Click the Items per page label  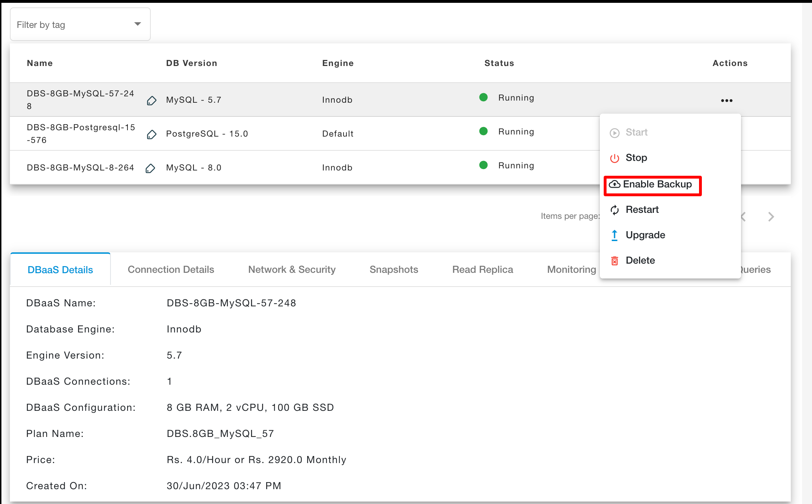pyautogui.click(x=570, y=216)
